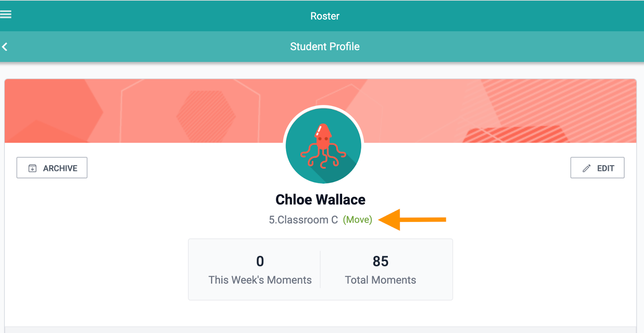
Task: Click the archive box icon
Action: click(x=33, y=168)
